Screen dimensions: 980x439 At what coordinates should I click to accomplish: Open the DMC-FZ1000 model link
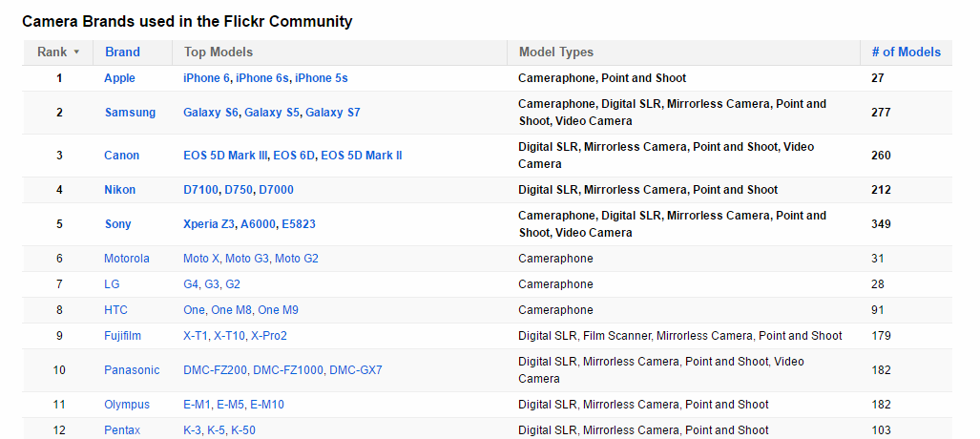(289, 370)
